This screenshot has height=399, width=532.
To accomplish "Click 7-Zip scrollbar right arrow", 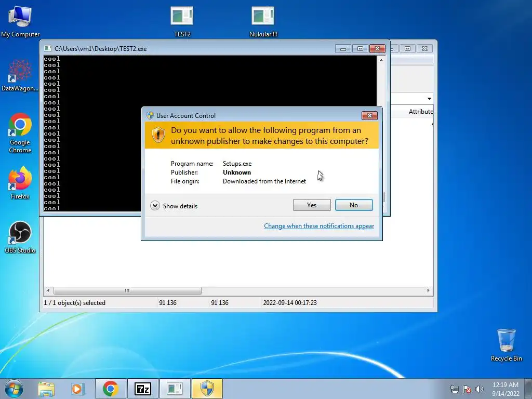I will (x=428, y=291).
